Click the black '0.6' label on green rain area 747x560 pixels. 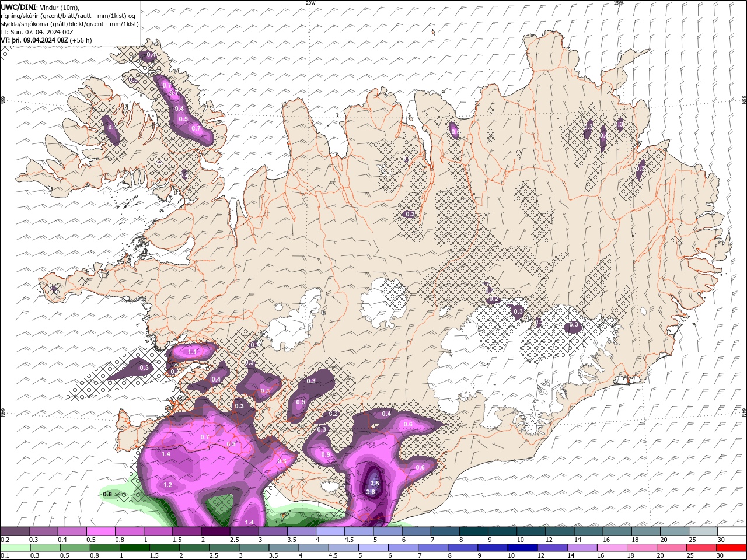pos(107,494)
